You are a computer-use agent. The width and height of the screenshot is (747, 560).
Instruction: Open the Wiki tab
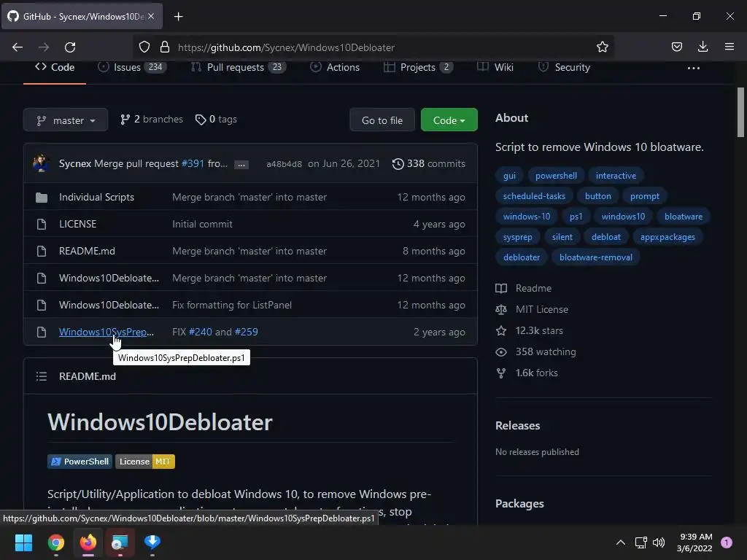pyautogui.click(x=495, y=67)
